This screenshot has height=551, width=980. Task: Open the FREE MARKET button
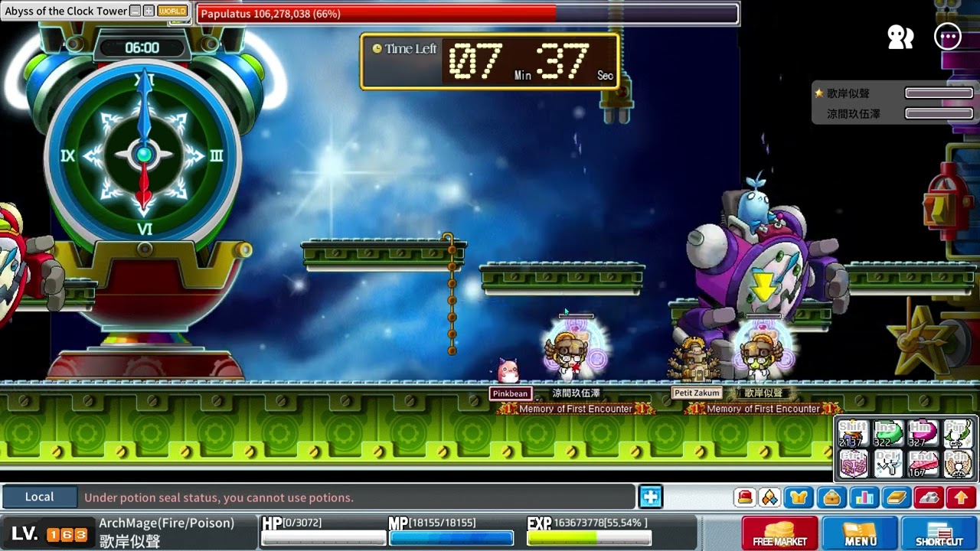coord(780,533)
